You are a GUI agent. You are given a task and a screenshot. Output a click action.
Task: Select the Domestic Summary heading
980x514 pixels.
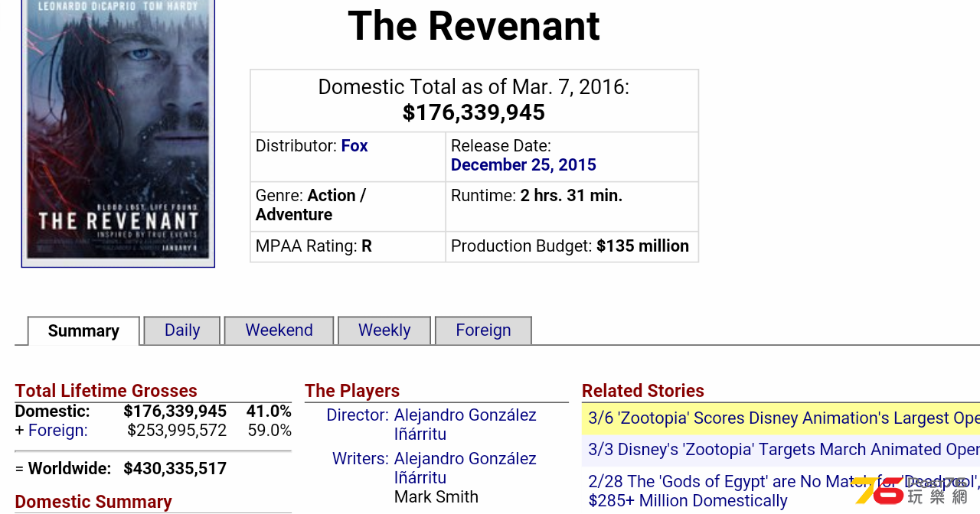(93, 502)
